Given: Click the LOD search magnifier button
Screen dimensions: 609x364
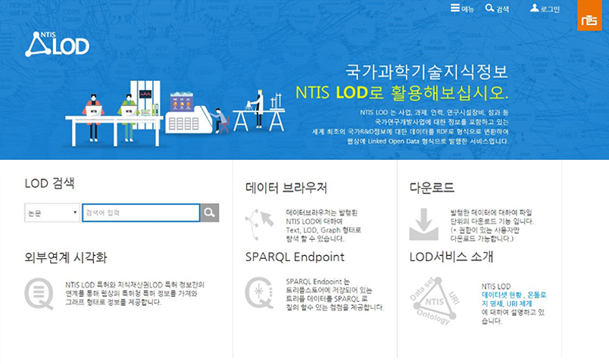Looking at the screenshot, I should point(210,213).
